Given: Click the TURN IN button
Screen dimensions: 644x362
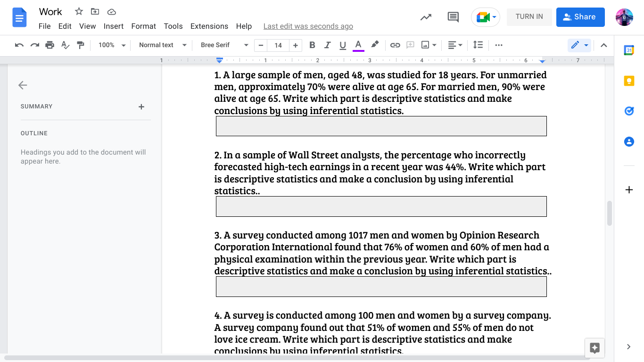Looking at the screenshot, I should click(529, 17).
